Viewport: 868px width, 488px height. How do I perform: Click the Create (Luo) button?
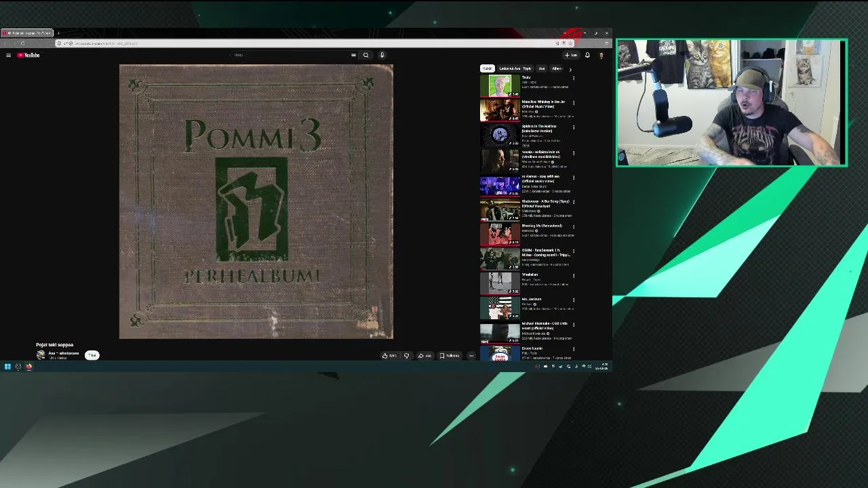571,55
